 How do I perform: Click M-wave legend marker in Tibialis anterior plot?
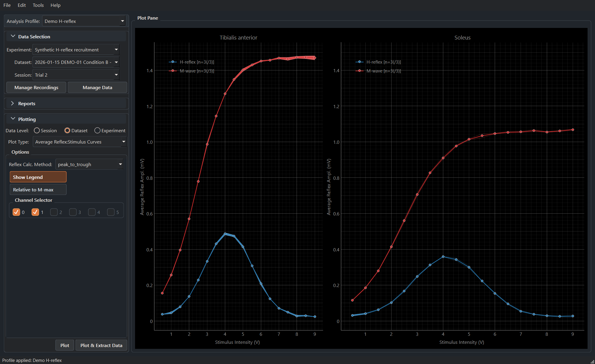(x=173, y=71)
